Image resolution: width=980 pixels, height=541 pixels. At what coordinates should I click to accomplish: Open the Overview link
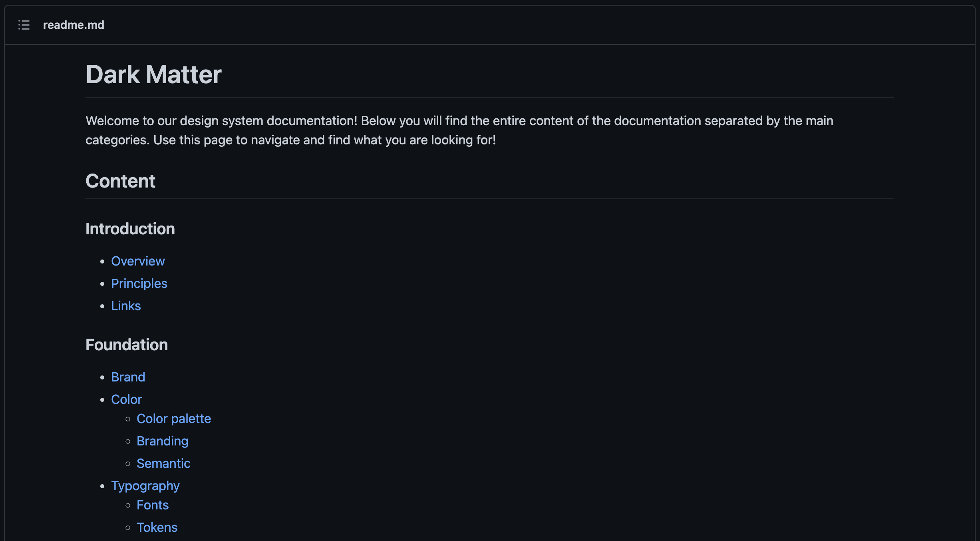pos(138,261)
